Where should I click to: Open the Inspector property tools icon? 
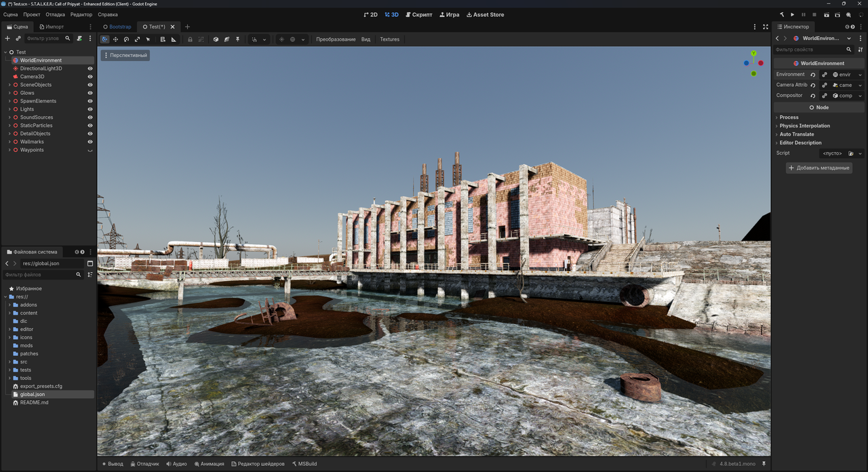tap(861, 50)
